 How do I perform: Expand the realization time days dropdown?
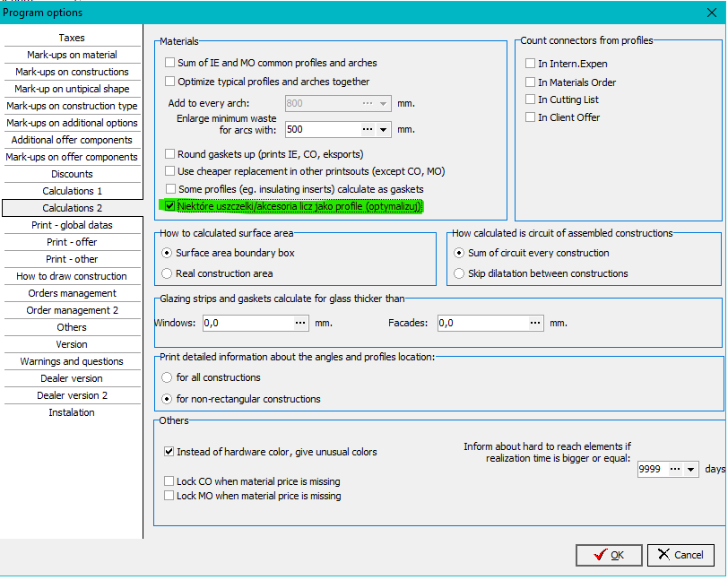point(691,469)
